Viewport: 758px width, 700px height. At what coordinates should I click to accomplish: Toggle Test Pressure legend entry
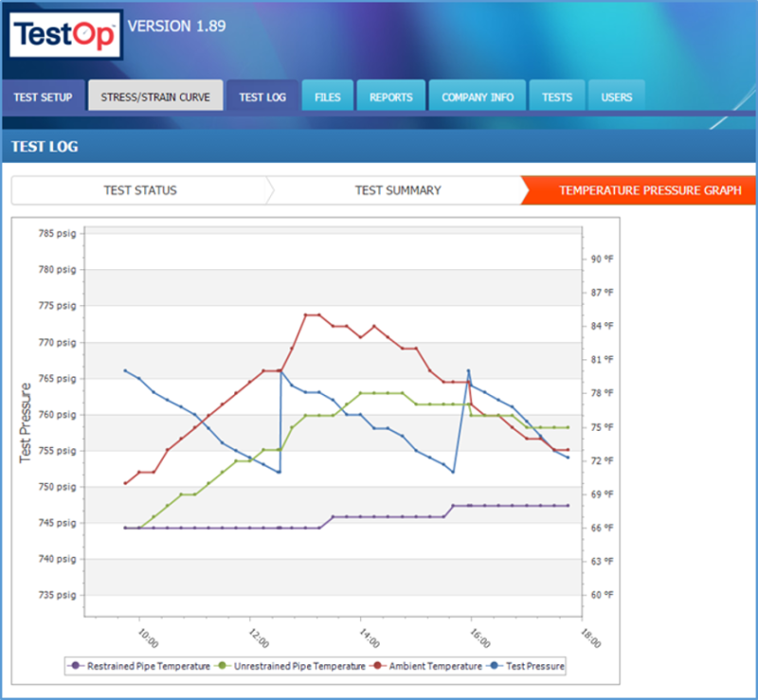(x=528, y=666)
